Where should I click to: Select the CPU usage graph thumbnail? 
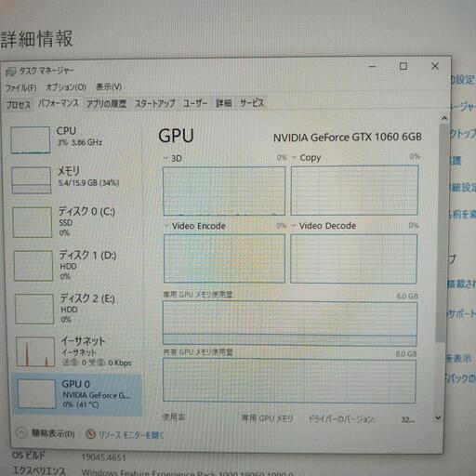[30, 139]
